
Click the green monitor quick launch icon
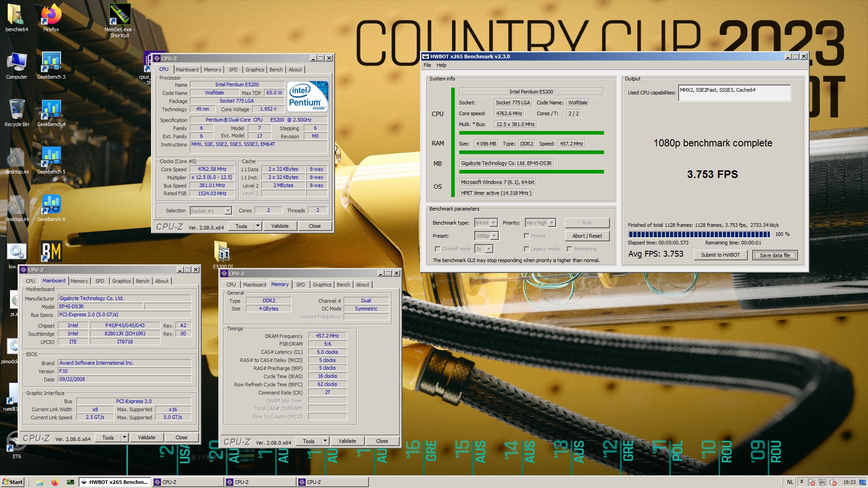[x=71, y=482]
